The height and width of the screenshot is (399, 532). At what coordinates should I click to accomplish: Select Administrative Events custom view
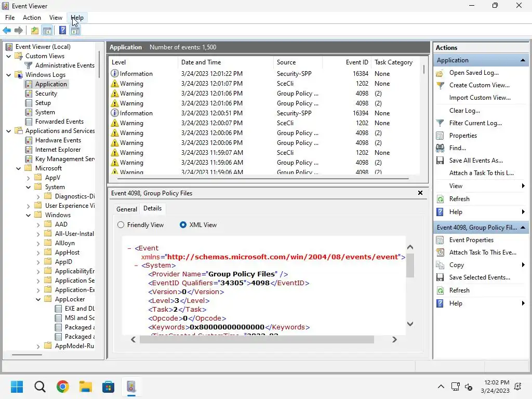(x=64, y=65)
